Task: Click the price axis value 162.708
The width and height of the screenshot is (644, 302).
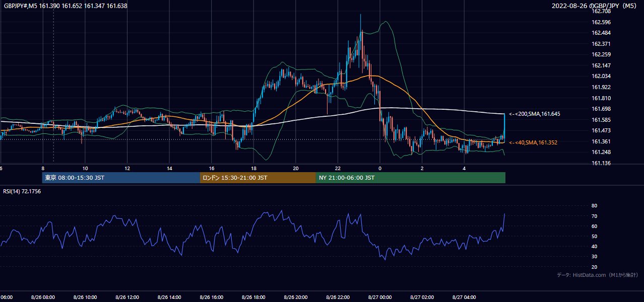Action: 601,11
